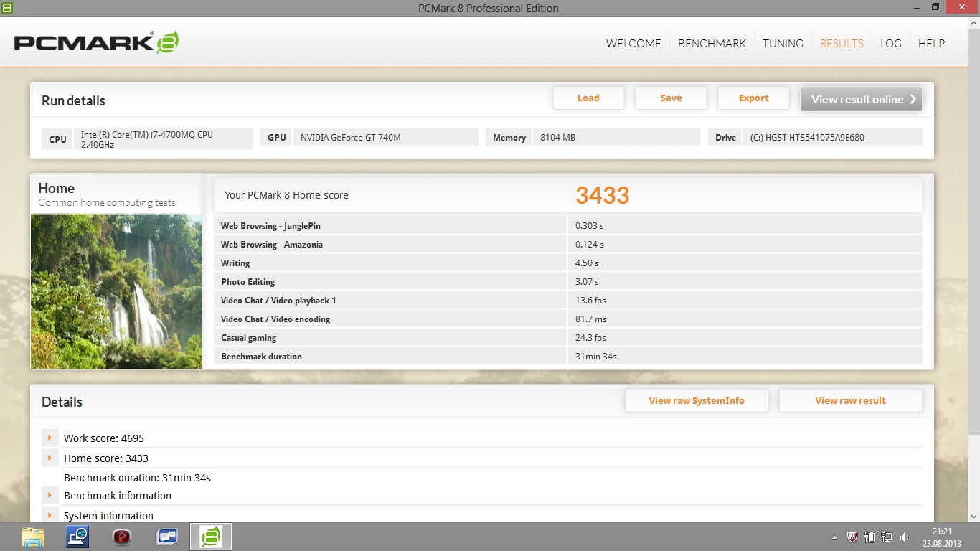Click the battery power tray icon

click(x=870, y=537)
